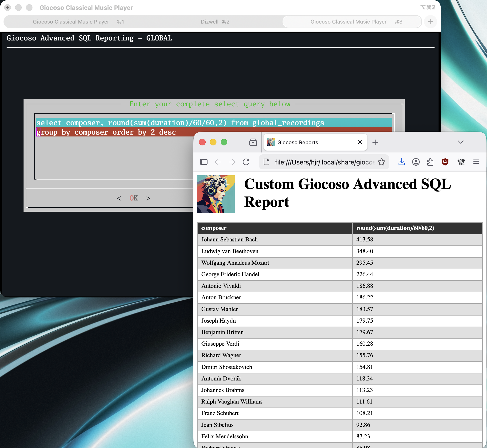Bookmark this page with the star icon
This screenshot has width=487, height=448.
(x=381, y=162)
